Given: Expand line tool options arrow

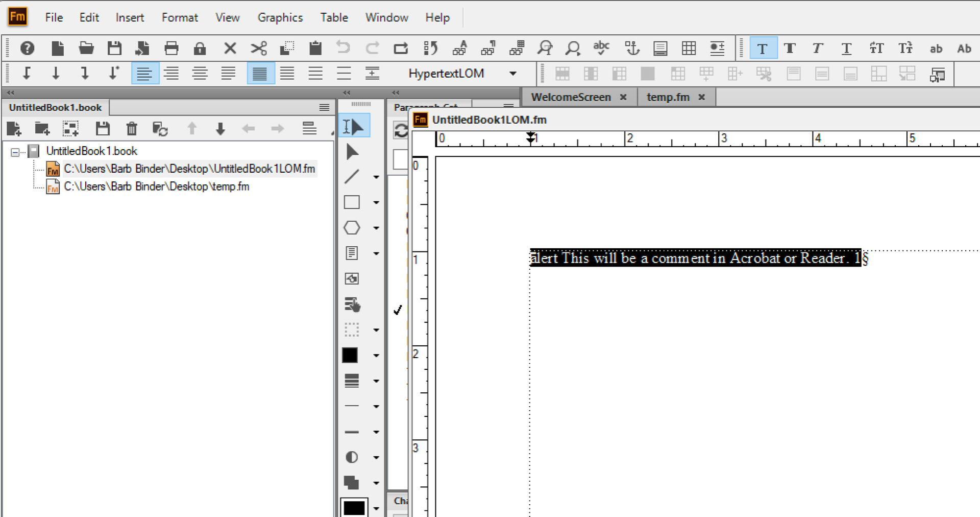Looking at the screenshot, I should click(x=376, y=177).
